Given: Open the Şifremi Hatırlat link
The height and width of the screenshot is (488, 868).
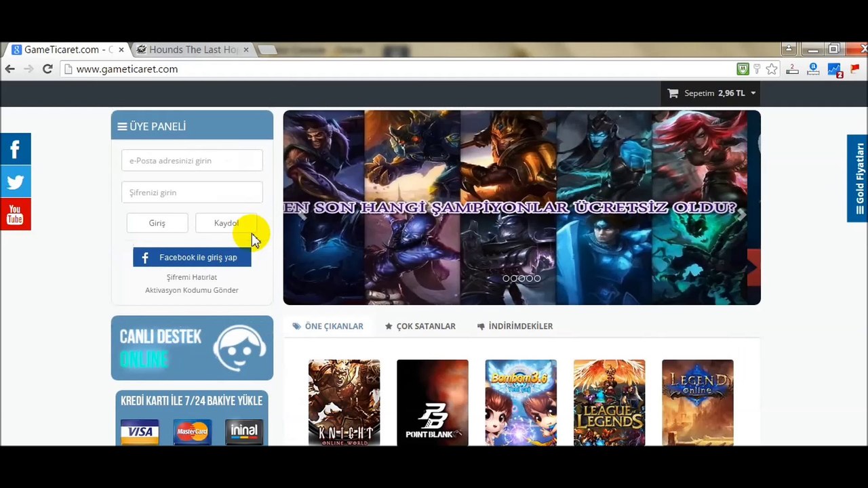Looking at the screenshot, I should coord(192,277).
